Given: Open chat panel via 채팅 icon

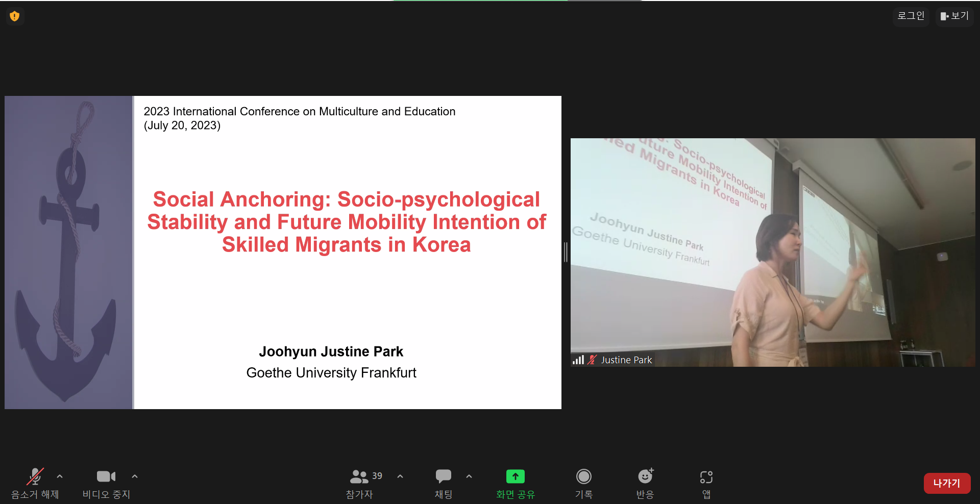Looking at the screenshot, I should (x=443, y=476).
